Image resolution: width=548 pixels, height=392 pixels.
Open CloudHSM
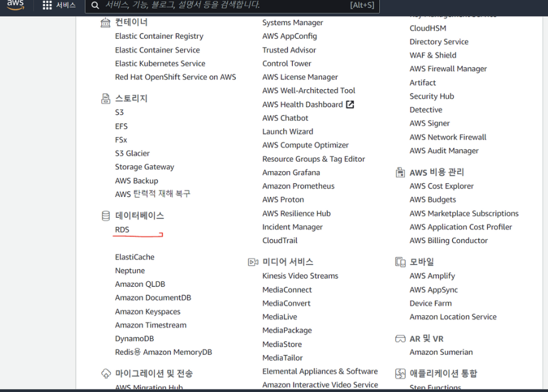(428, 28)
